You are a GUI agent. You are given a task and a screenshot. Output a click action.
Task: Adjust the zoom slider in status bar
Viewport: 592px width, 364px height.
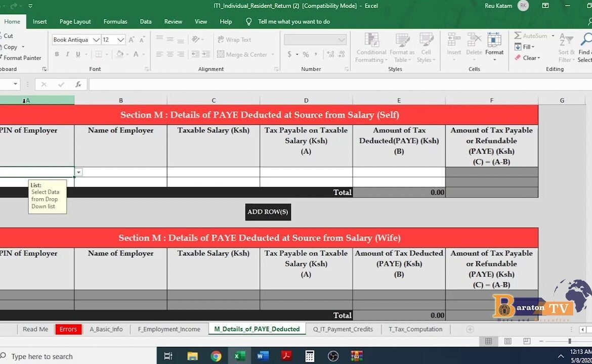pos(569,341)
